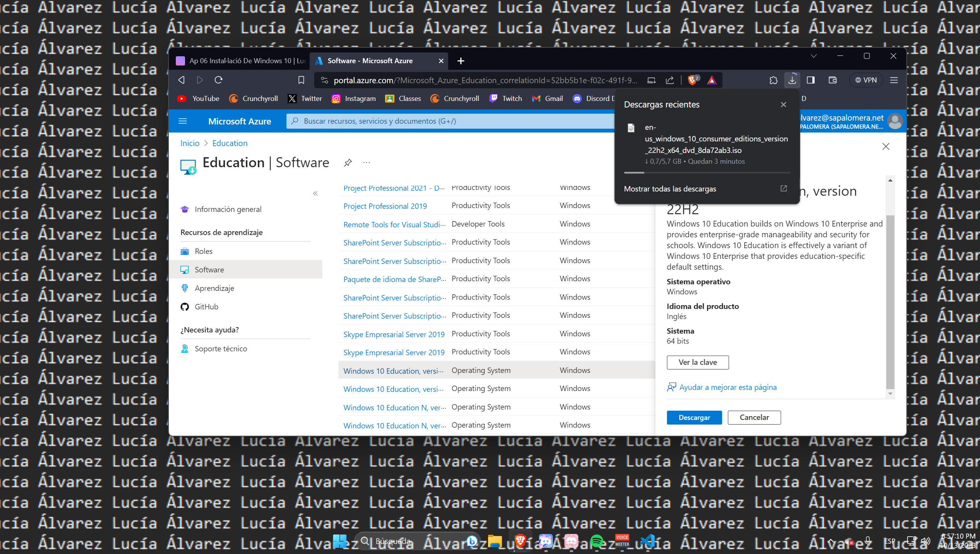The height and width of the screenshot is (554, 980).
Task: Open Azure portal hamburger menu
Action: (x=183, y=121)
